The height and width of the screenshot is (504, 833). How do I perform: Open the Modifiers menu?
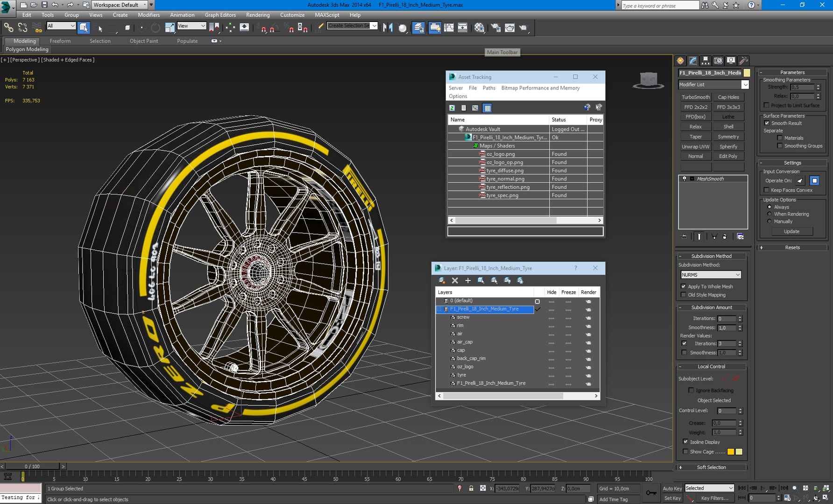148,15
